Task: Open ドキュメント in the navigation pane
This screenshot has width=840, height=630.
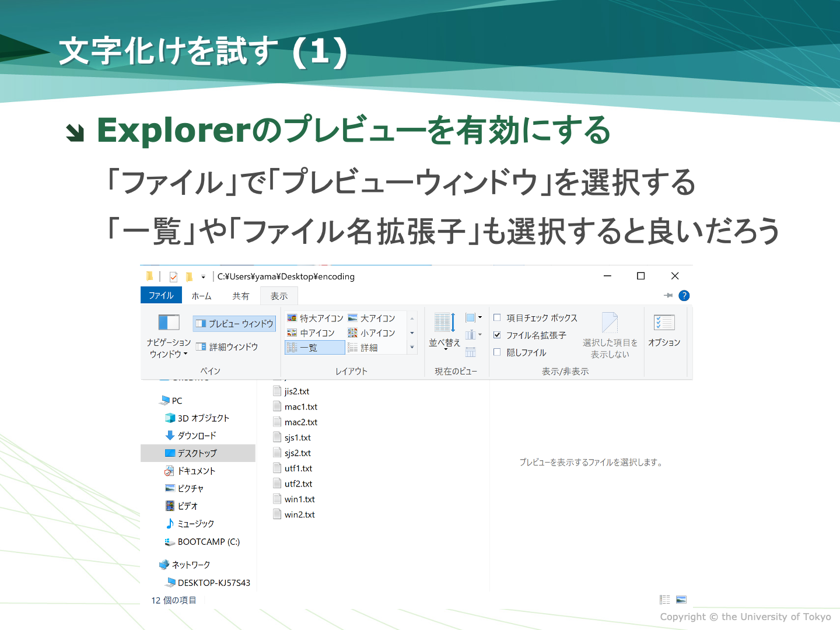Action: click(x=190, y=471)
